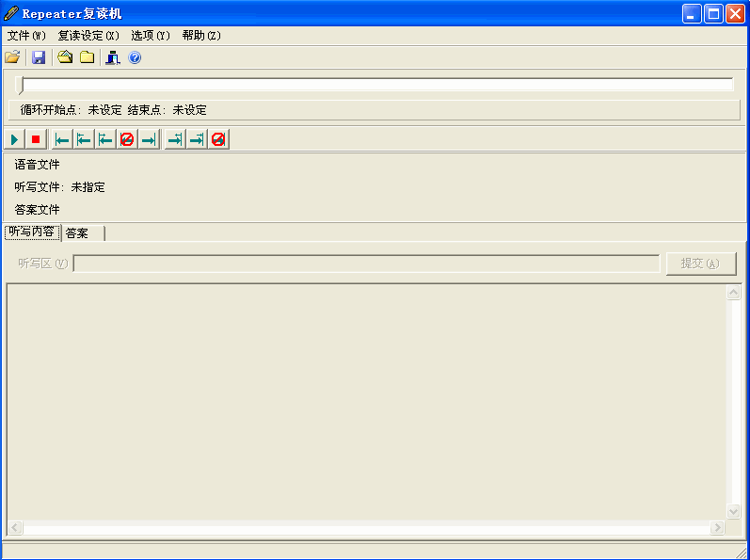Image resolution: width=750 pixels, height=560 pixels.
Task: Nudge loop end later (small right arrow)
Action: [x=197, y=139]
